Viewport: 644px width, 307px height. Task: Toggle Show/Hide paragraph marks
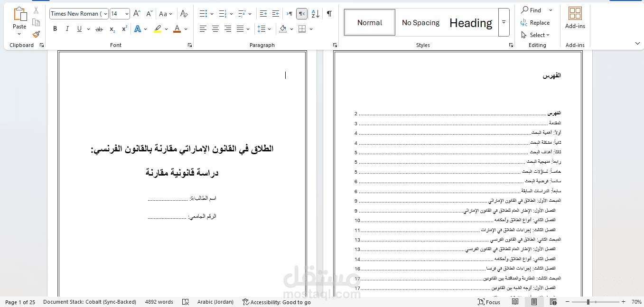click(x=329, y=14)
